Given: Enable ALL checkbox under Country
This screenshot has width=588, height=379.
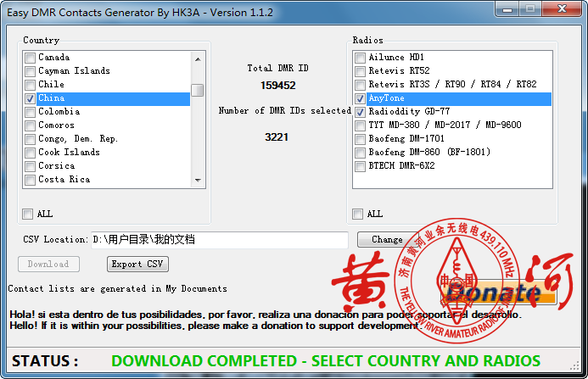Looking at the screenshot, I should pyautogui.click(x=27, y=214).
